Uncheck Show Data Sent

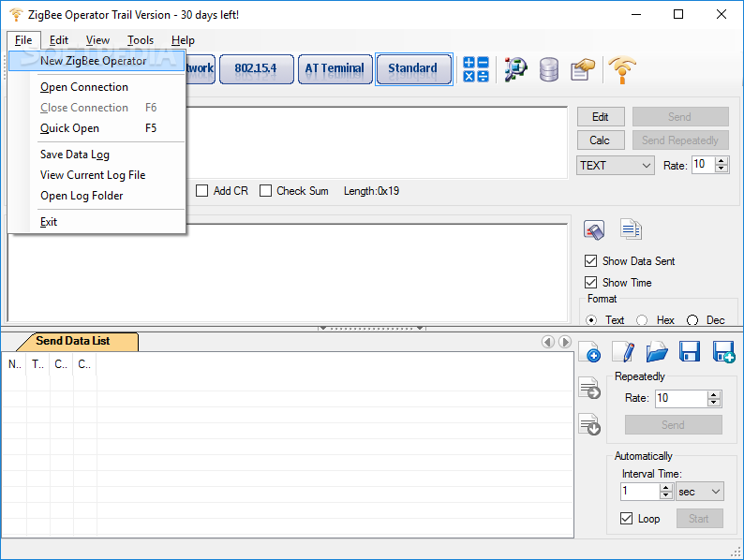coord(590,260)
